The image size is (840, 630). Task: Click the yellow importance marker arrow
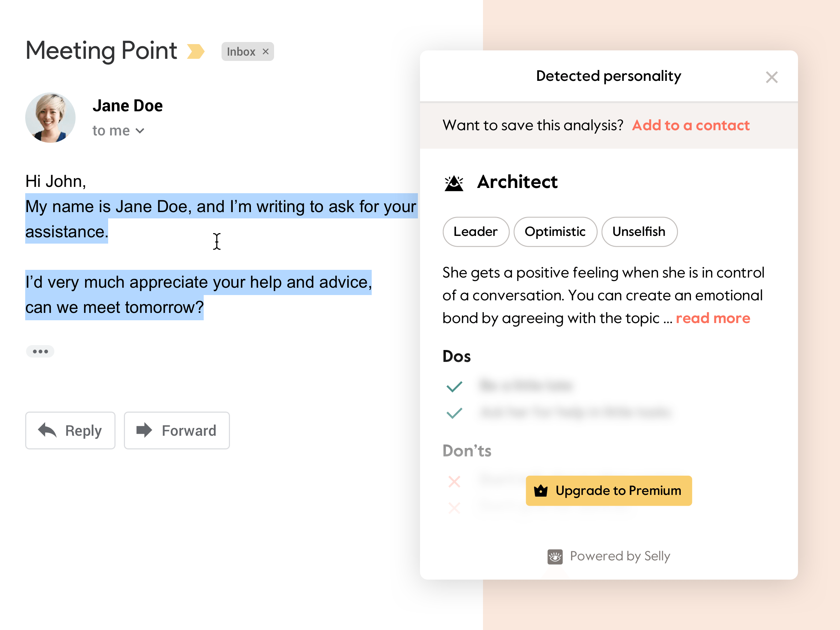196,51
